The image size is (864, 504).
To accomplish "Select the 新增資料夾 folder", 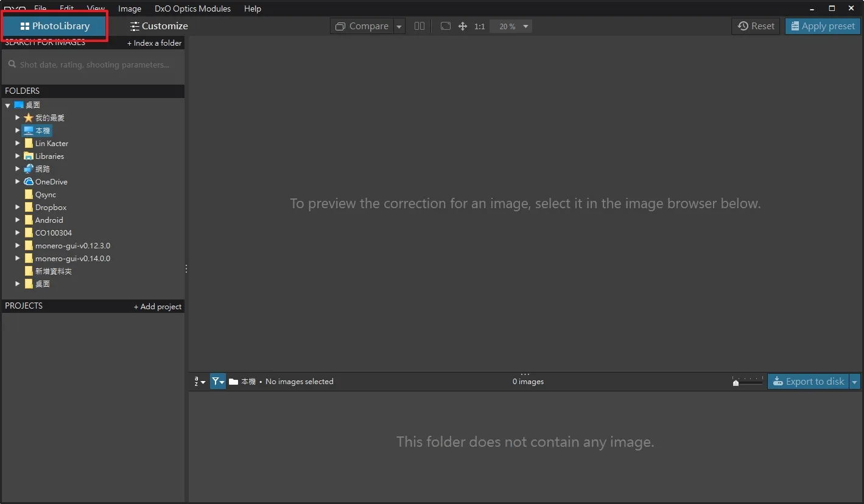I will click(x=54, y=271).
